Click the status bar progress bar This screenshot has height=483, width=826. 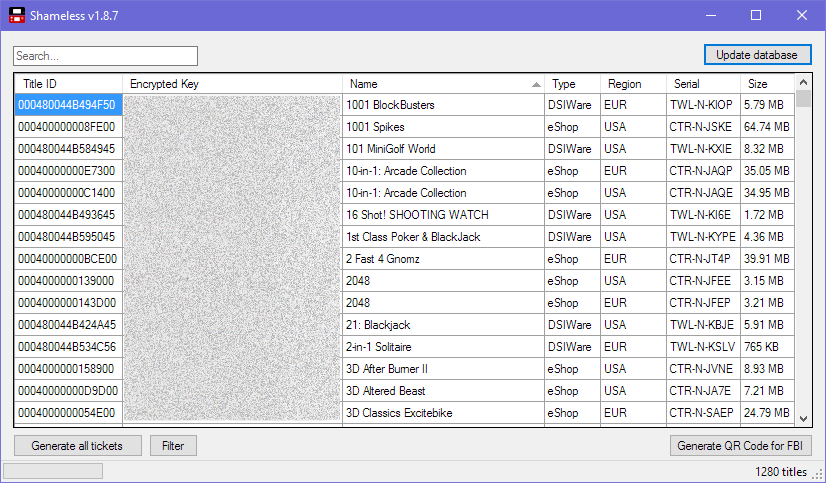coord(53,471)
